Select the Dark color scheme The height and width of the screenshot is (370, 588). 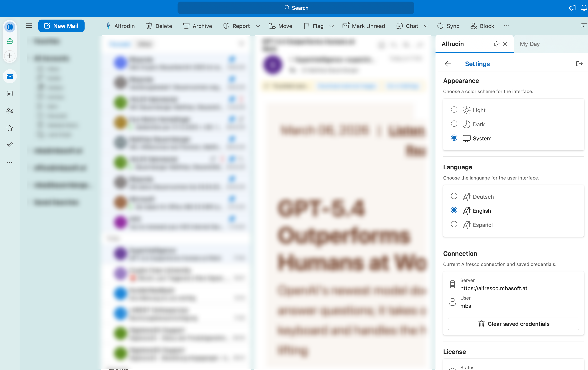click(454, 124)
